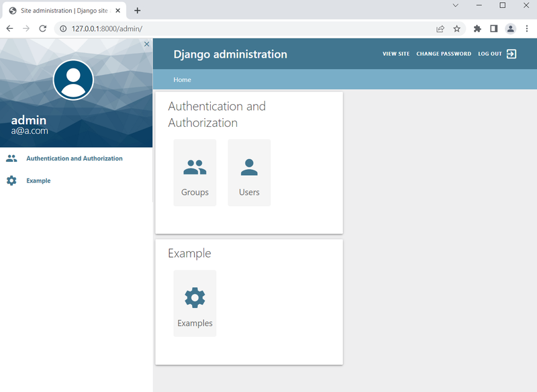
Task: Click the View Site link
Action: [396, 54]
